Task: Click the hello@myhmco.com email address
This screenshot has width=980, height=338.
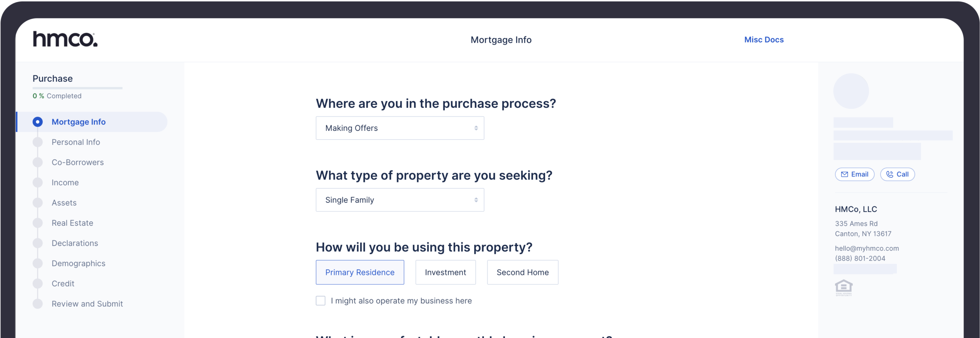Action: point(867,249)
